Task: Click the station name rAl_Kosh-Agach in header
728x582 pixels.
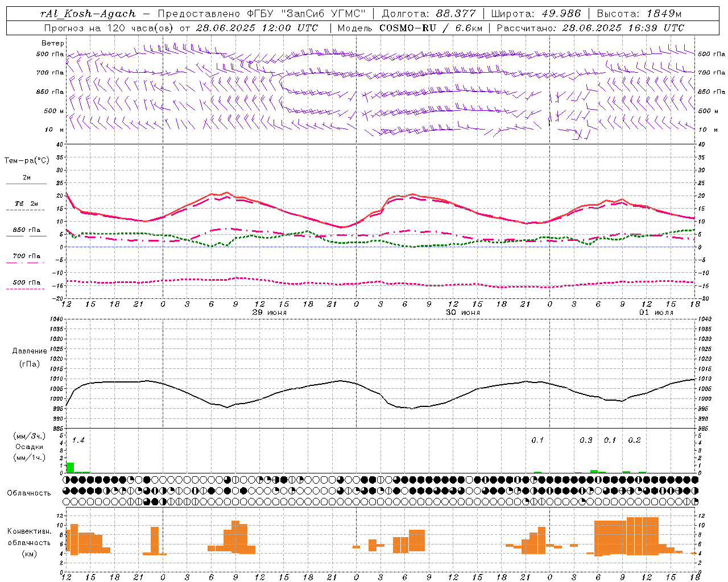Action: tap(88, 14)
